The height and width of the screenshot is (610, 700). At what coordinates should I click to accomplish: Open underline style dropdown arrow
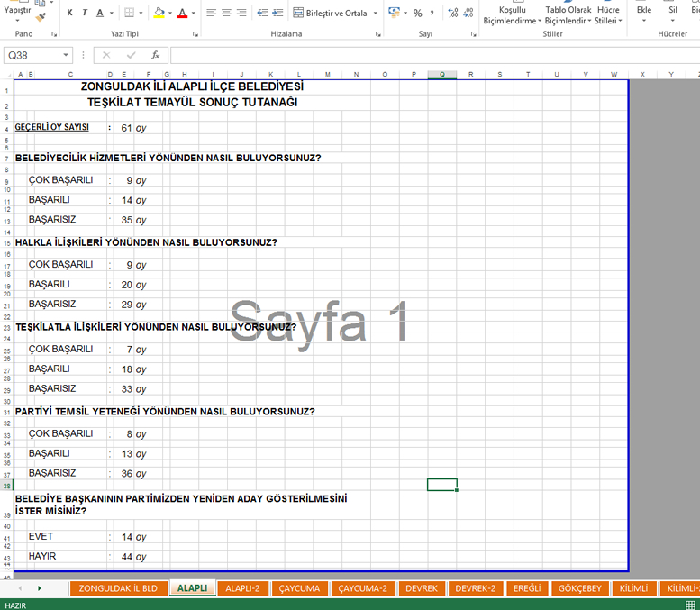(112, 13)
